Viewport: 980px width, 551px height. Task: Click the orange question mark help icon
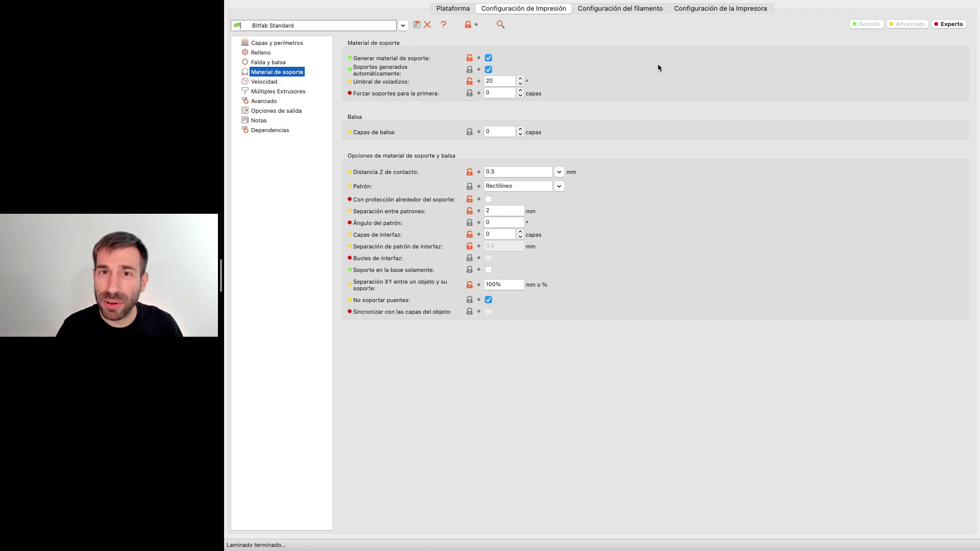[444, 24]
